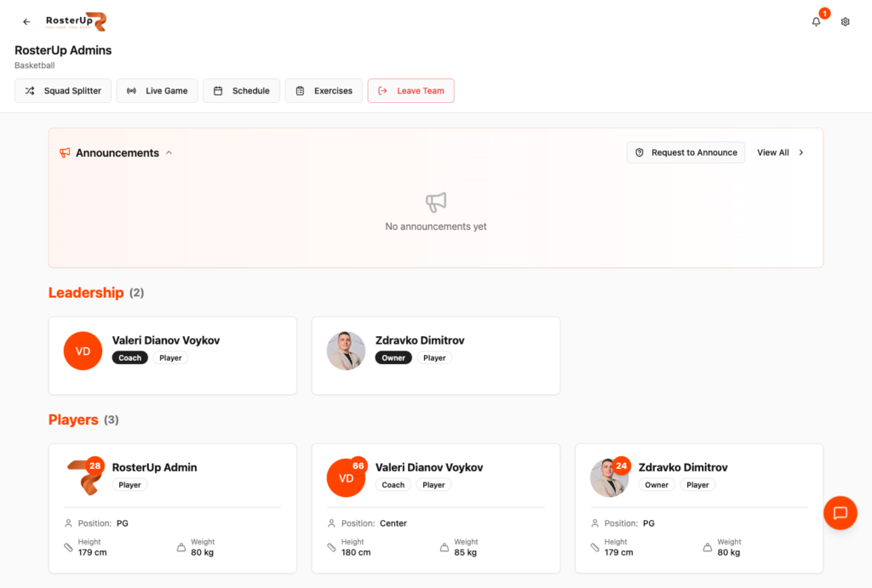Open the Squad Splitter tool
872x588 pixels.
tap(63, 90)
